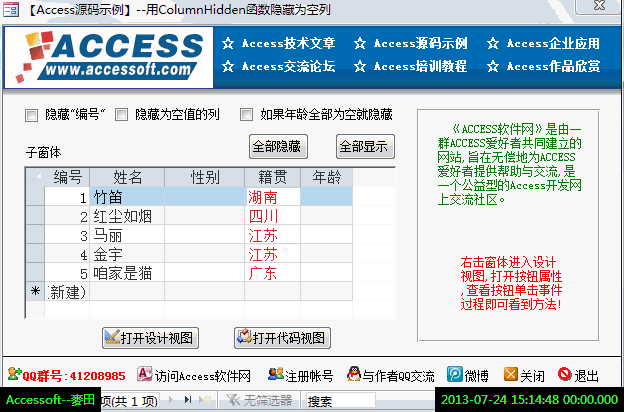Click the star beside Access企业应用
The image size is (624, 412).
[493, 43]
